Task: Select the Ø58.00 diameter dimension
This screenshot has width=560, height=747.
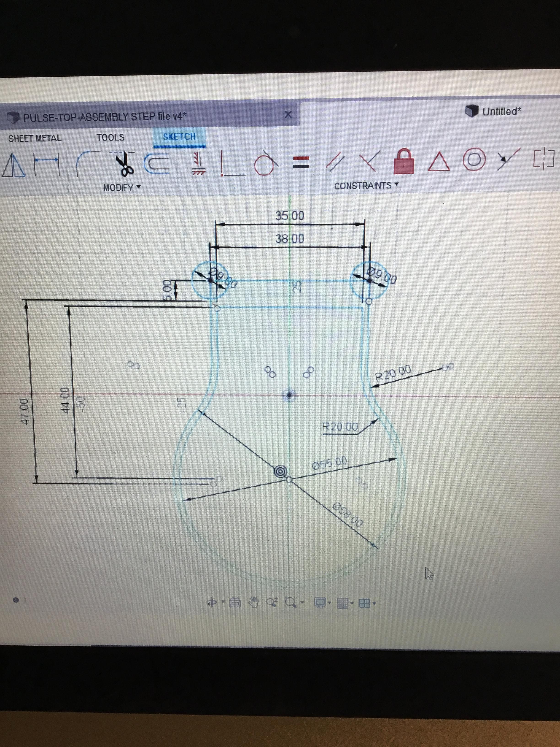Action: click(348, 515)
